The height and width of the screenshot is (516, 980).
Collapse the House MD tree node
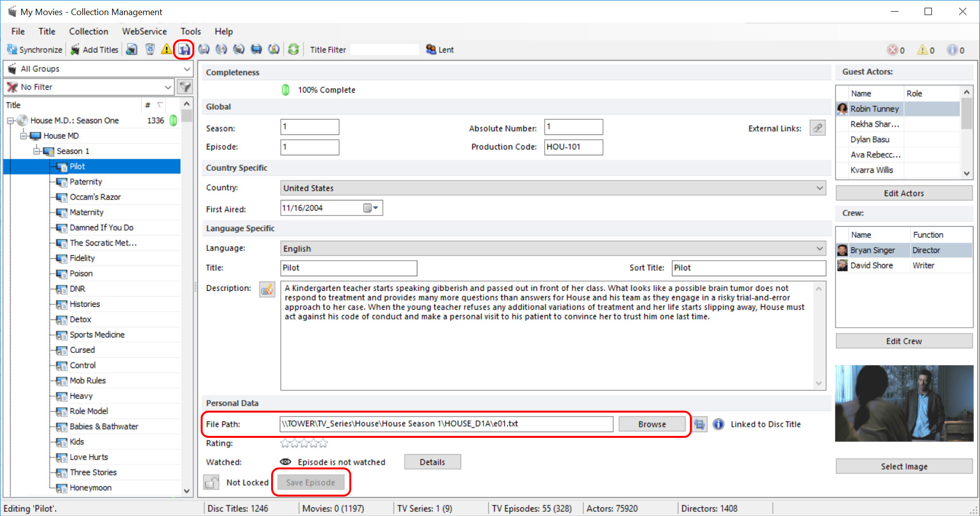(x=23, y=136)
